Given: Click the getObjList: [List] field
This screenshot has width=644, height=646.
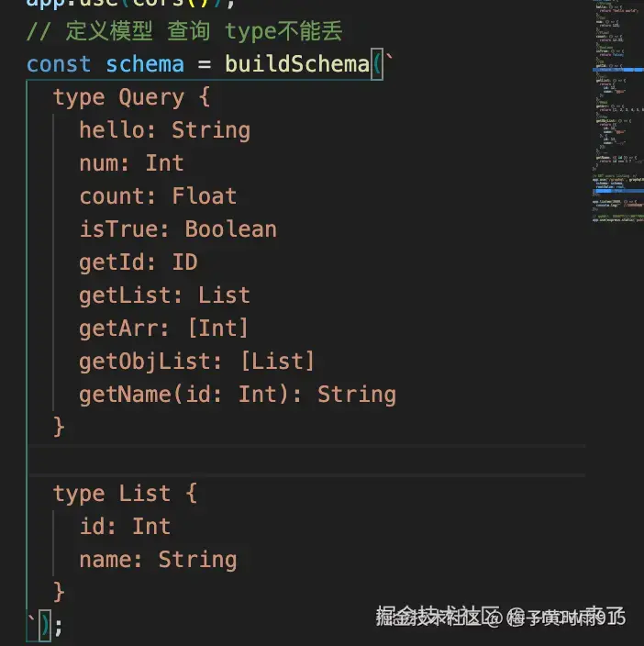Looking at the screenshot, I should tap(196, 362).
